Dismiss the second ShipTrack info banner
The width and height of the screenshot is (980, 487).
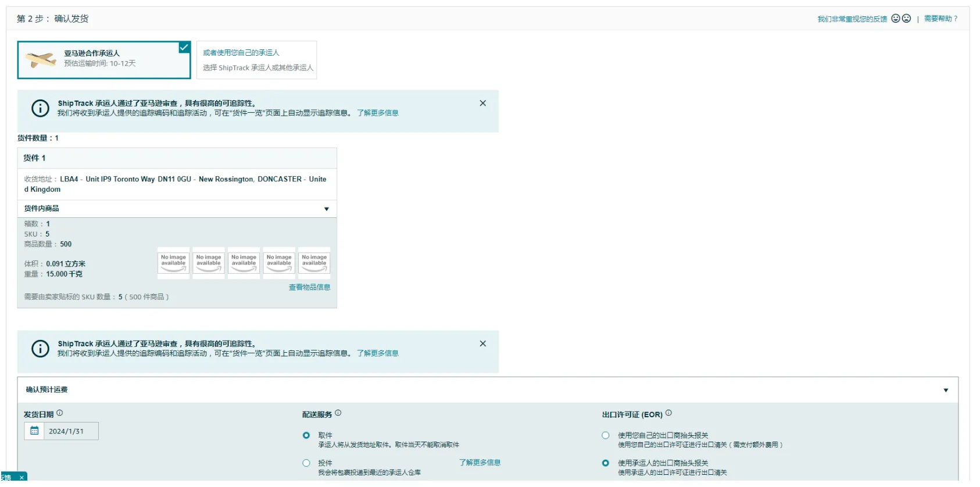tap(482, 344)
